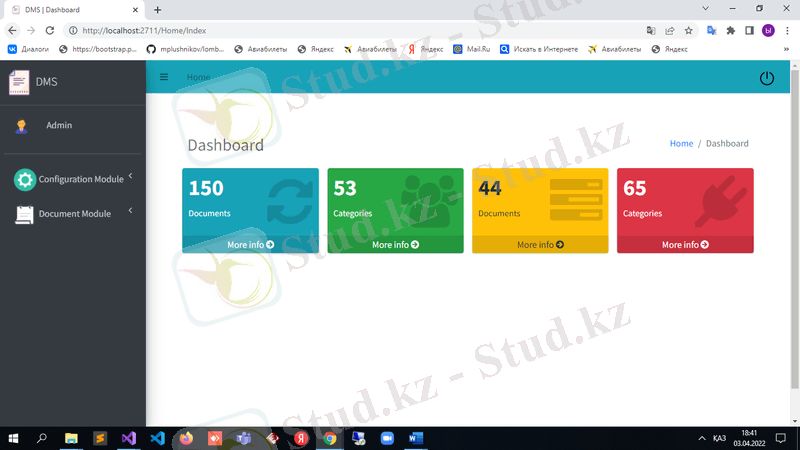
Task: Show more bookmarks chevron
Action: 786,49
